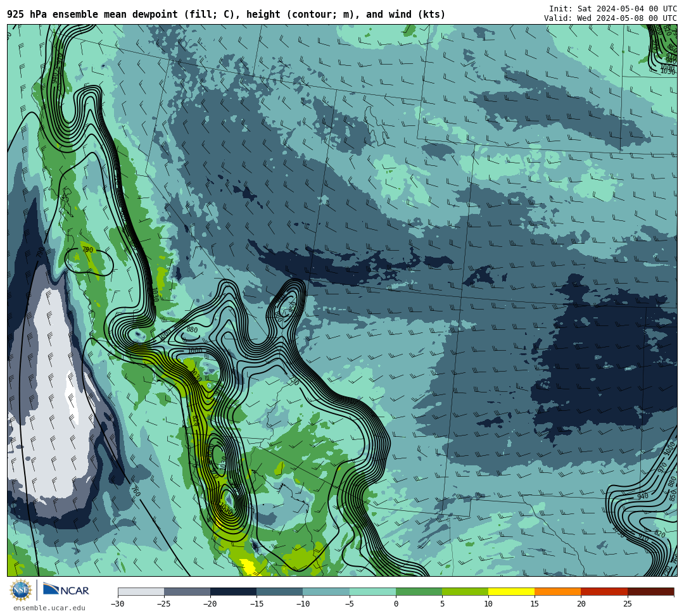The height and width of the screenshot is (616, 684).
Task: Click the ensemble.ucar.edu text
Action: (x=49, y=608)
